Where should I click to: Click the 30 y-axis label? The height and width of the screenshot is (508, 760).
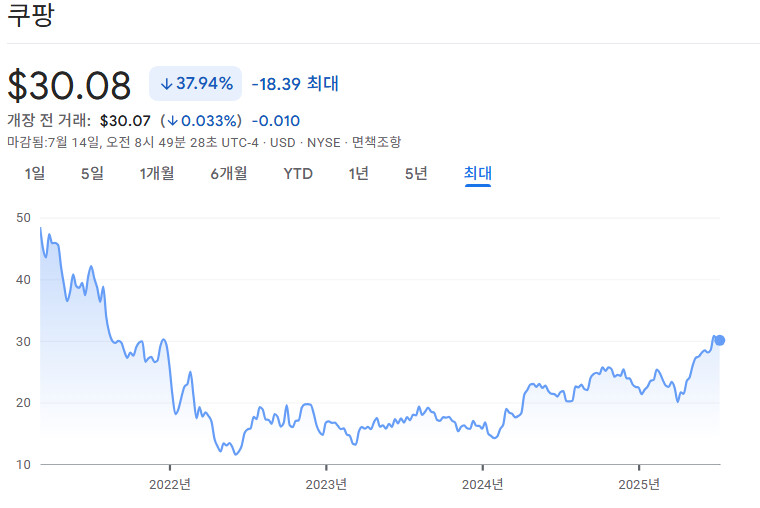pyautogui.click(x=23, y=342)
